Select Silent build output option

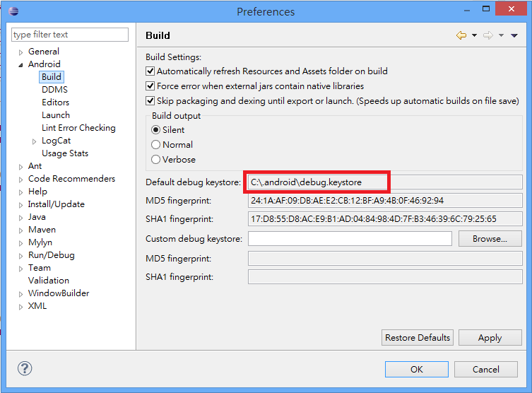(x=155, y=129)
